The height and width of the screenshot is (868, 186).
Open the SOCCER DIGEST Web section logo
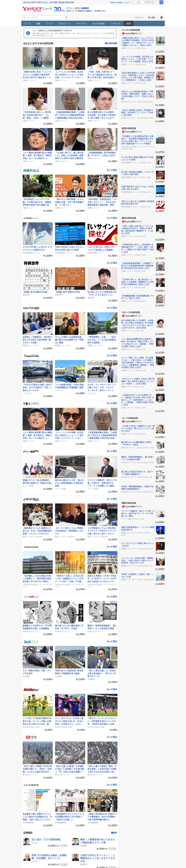coord(31,689)
